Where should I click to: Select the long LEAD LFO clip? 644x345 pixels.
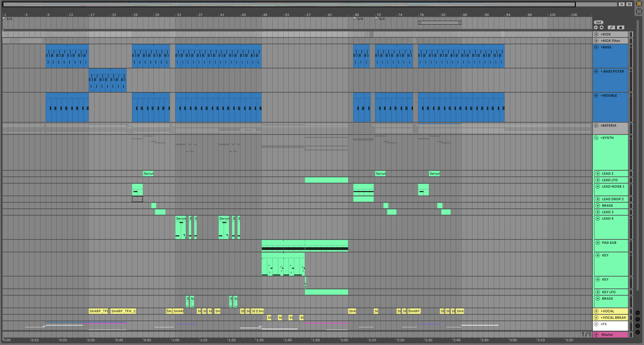click(327, 180)
